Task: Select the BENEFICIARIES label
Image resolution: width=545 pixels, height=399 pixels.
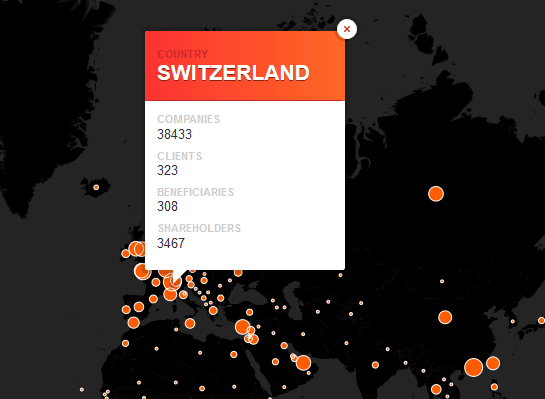Action: tap(196, 192)
